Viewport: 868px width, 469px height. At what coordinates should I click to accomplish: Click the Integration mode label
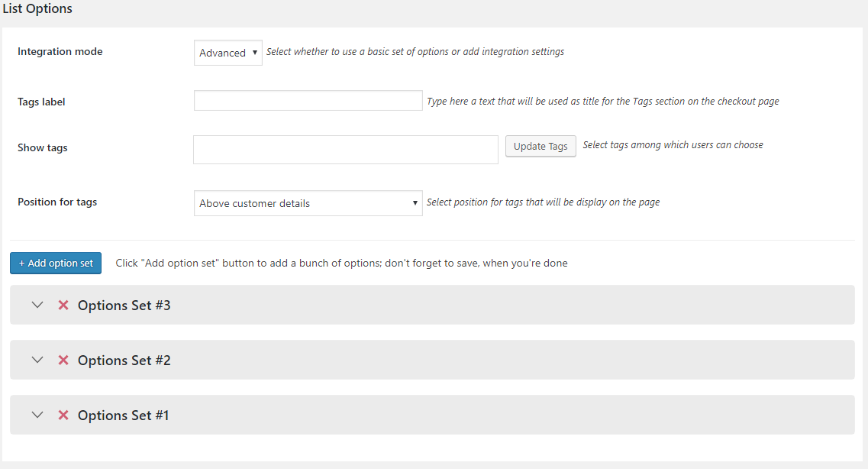click(60, 51)
